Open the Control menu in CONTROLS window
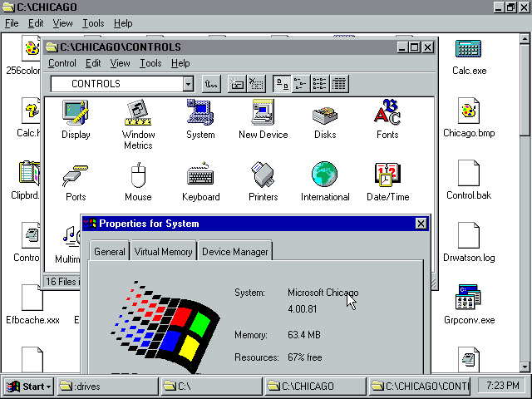 tap(62, 63)
